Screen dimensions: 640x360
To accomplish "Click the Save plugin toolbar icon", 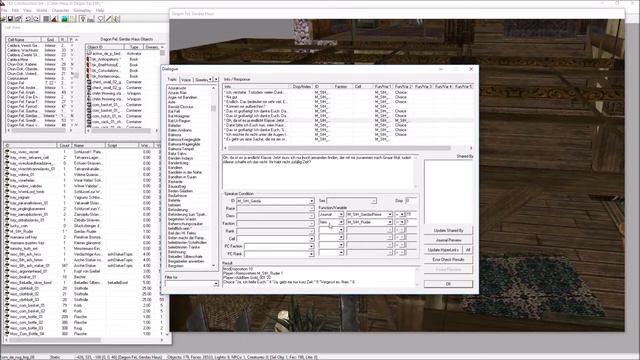I will [x=11, y=19].
